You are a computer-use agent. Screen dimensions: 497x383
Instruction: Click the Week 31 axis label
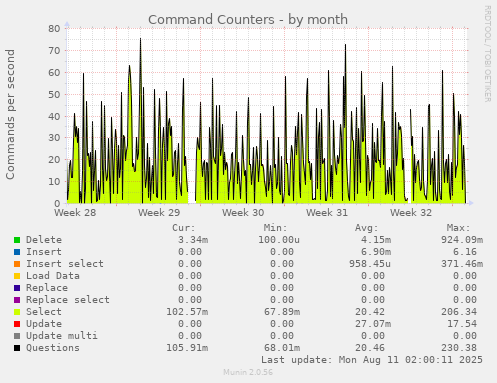pyautogui.click(x=327, y=213)
